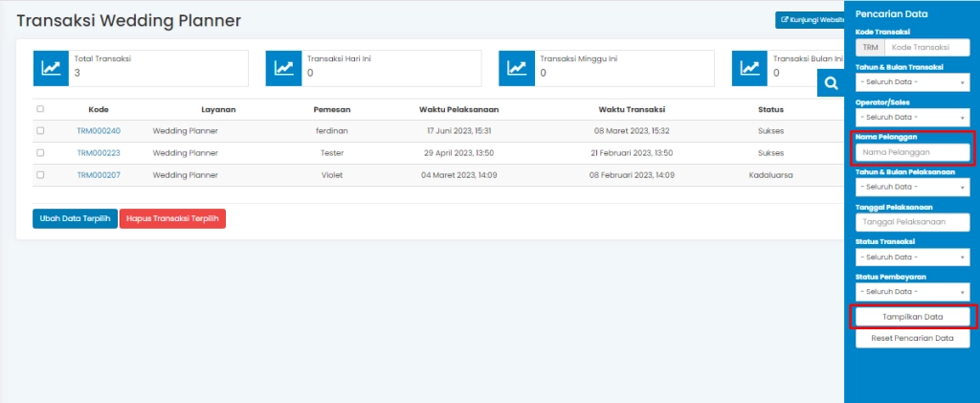Viewport: 980px width, 403px height.
Task: Check the row checkbox for TRM000223
Action: (40, 153)
